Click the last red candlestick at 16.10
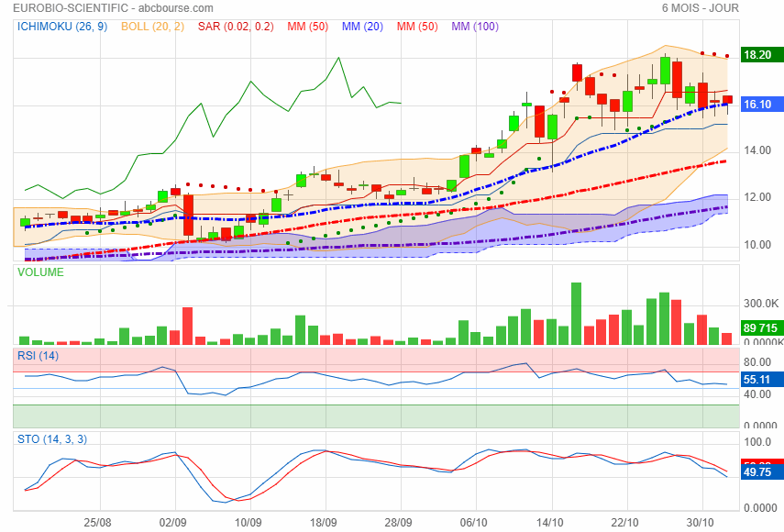This screenshot has width=784, height=532. [727, 99]
